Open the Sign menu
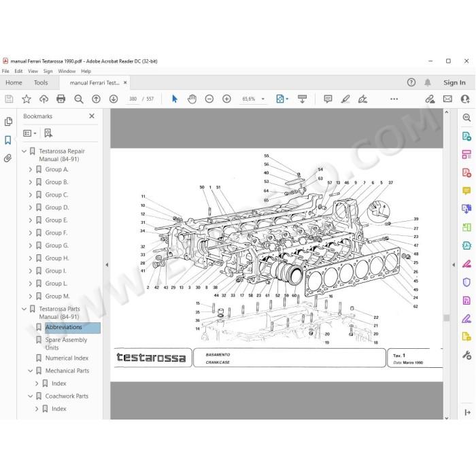The height and width of the screenshot is (476, 476). 48,71
